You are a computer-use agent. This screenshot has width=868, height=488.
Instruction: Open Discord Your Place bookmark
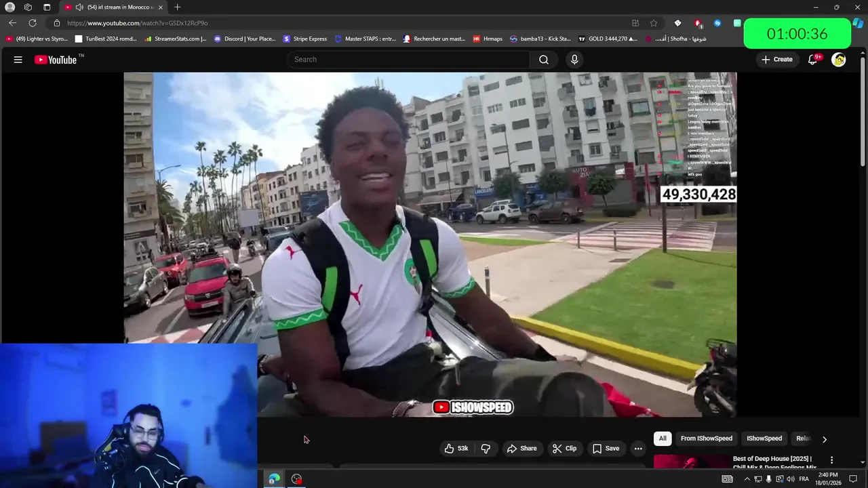pos(245,39)
